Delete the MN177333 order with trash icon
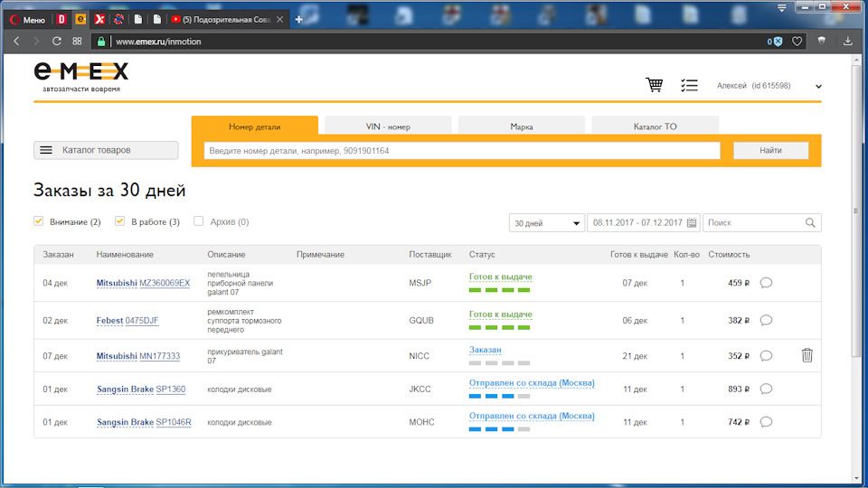This screenshot has width=868, height=488. (807, 355)
